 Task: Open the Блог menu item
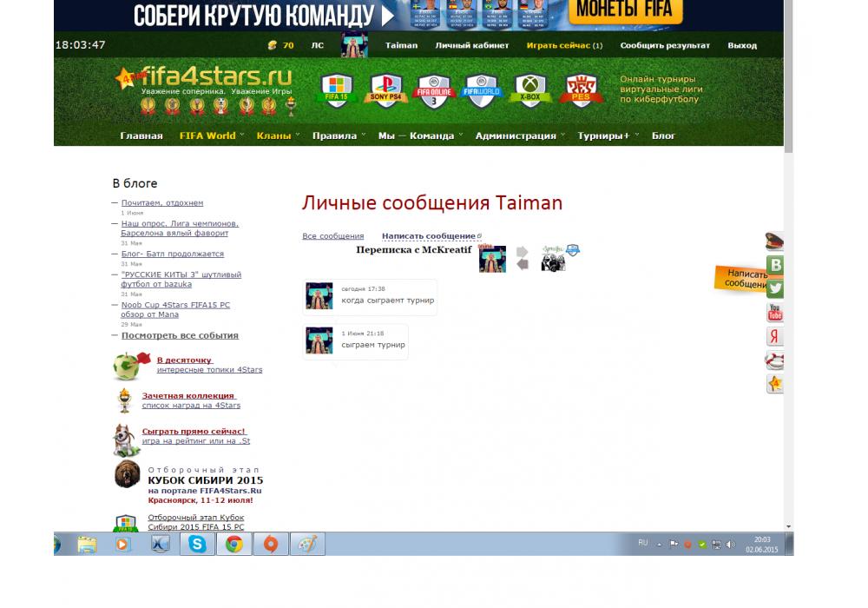pos(663,135)
